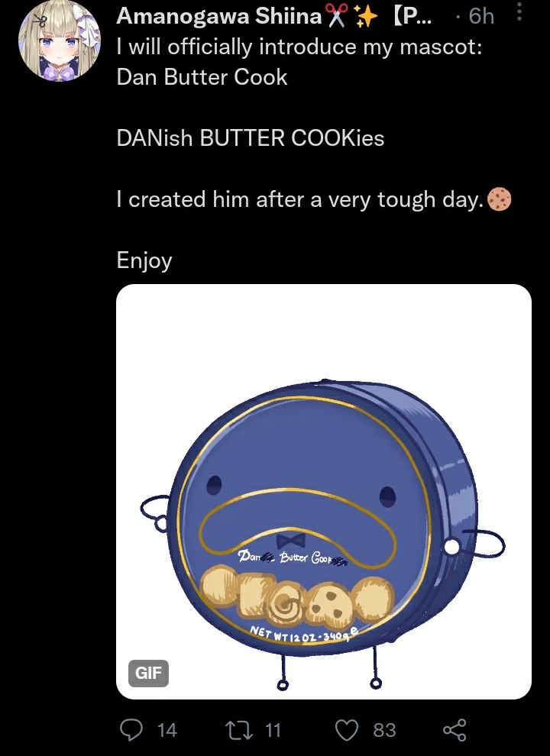Open the three-dot more options menu
Viewport: 550px width, 756px height.
click(519, 11)
